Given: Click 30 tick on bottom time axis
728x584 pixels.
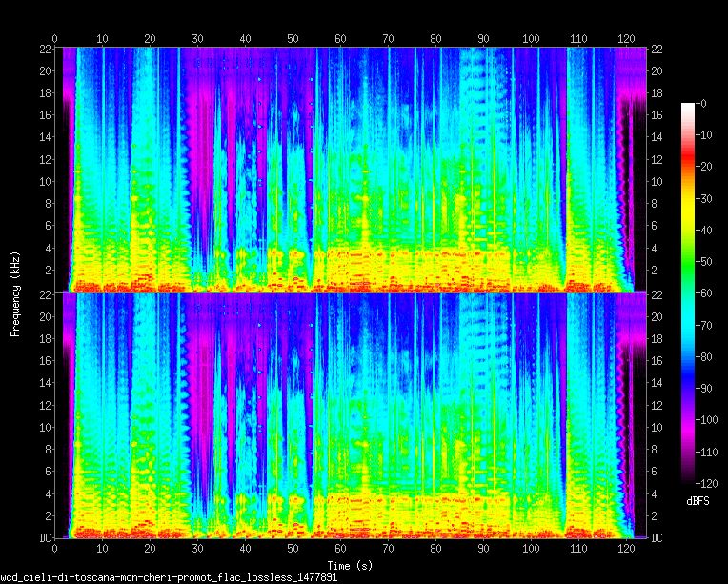Looking at the screenshot, I should pyautogui.click(x=197, y=552).
